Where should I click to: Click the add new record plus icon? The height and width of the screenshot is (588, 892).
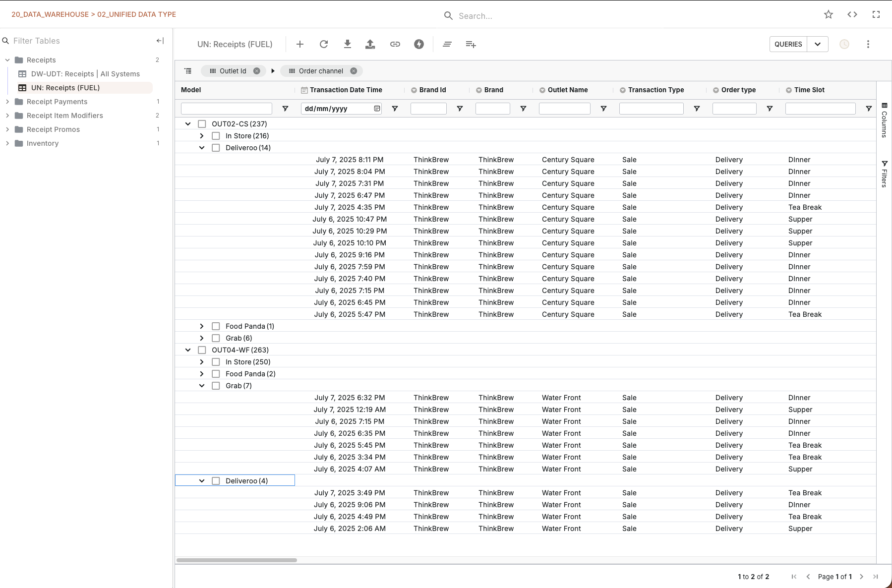(x=300, y=44)
